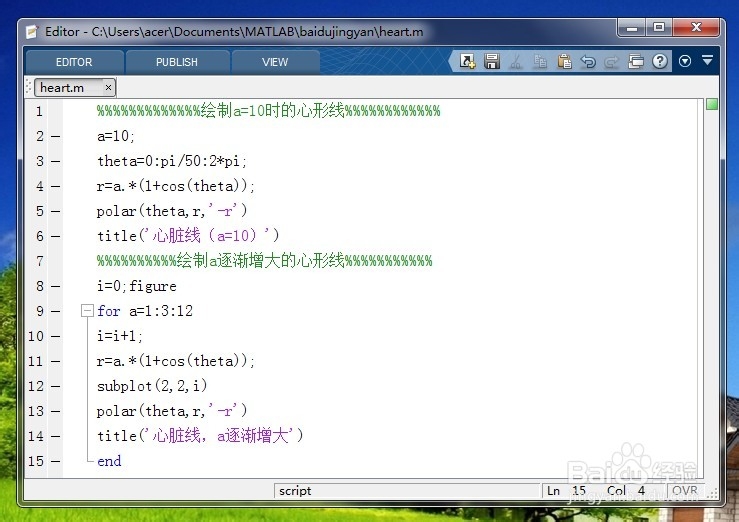Set breakpoint dash on line 8
Image resolution: width=739 pixels, height=522 pixels.
coord(56,286)
